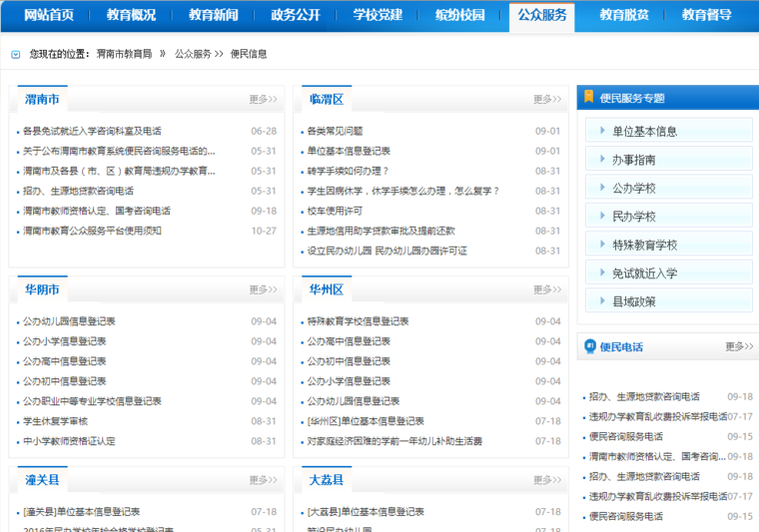Image resolution: width=759 pixels, height=532 pixels.
Task: Click the arrow icon next to 单位基本信息
Action: [602, 130]
